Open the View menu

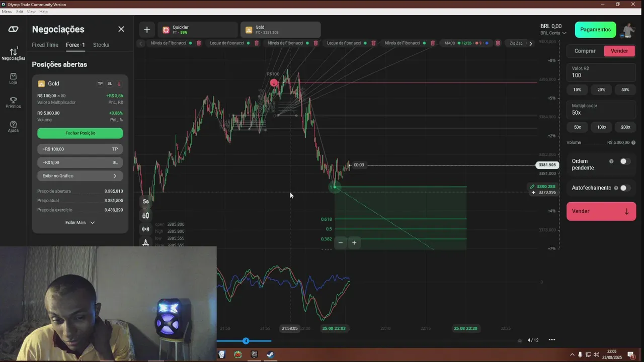click(31, 12)
